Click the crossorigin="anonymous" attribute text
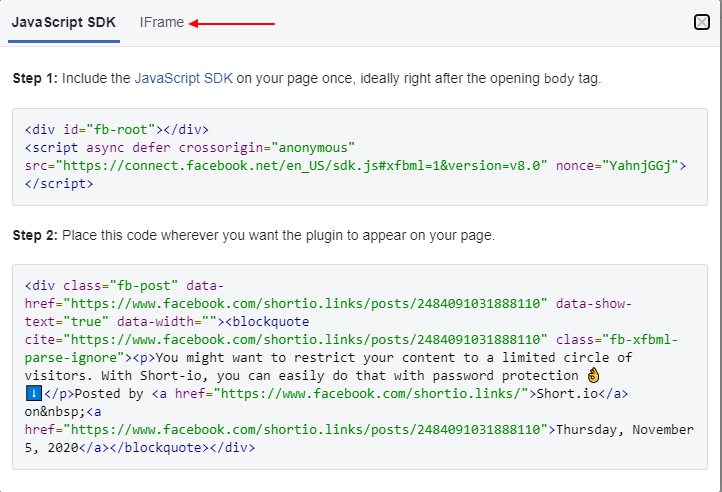 (267, 147)
